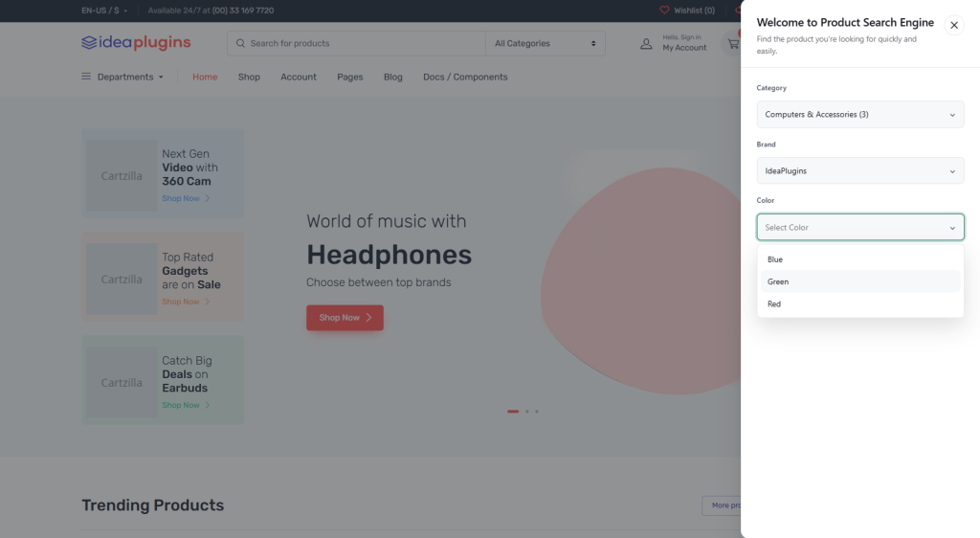Image resolution: width=980 pixels, height=538 pixels.
Task: Open the All Categories selector
Action: (545, 43)
